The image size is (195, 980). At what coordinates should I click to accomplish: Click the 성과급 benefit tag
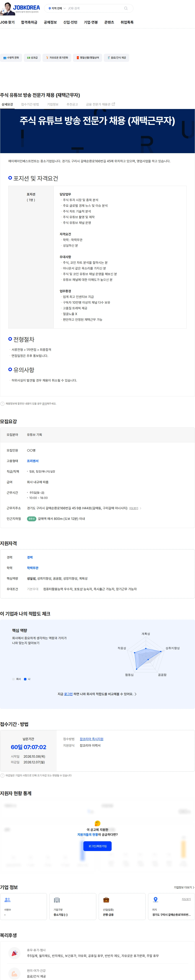click(x=32, y=58)
